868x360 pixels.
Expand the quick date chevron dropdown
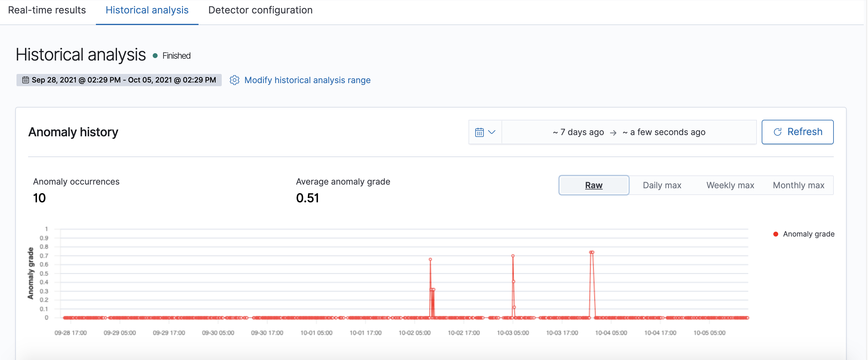pyautogui.click(x=492, y=132)
